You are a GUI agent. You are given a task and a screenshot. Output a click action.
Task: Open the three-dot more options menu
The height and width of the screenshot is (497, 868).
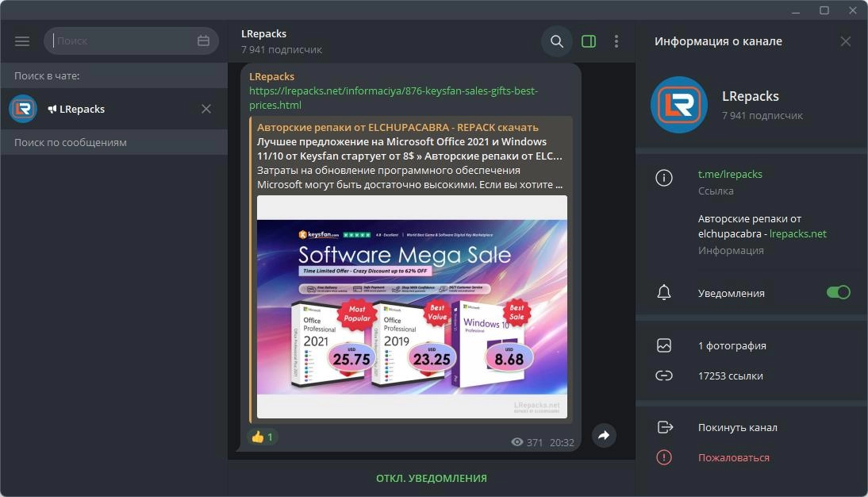(616, 41)
